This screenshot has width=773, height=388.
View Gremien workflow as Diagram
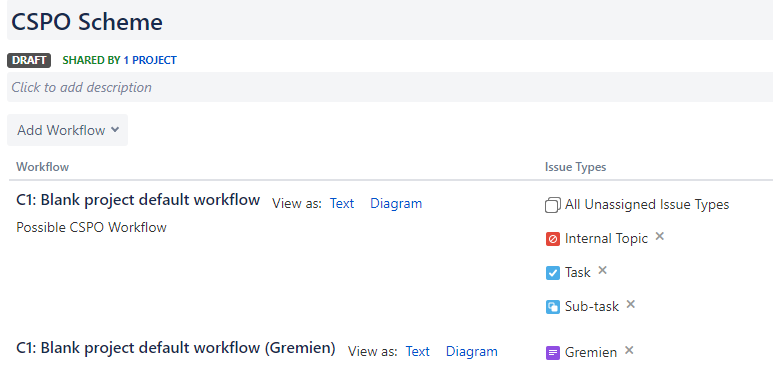(472, 352)
